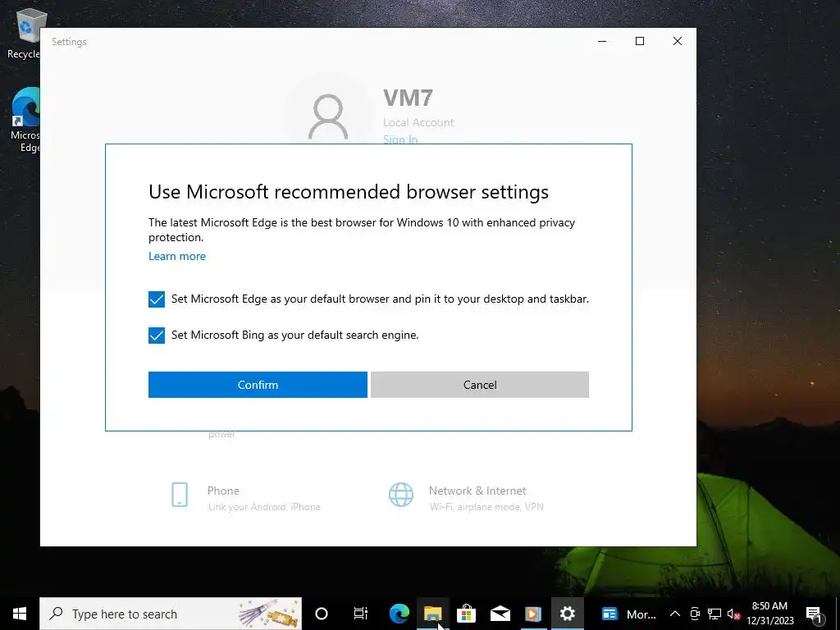Uncheck Set Microsoft Edge as default browser

(x=157, y=299)
